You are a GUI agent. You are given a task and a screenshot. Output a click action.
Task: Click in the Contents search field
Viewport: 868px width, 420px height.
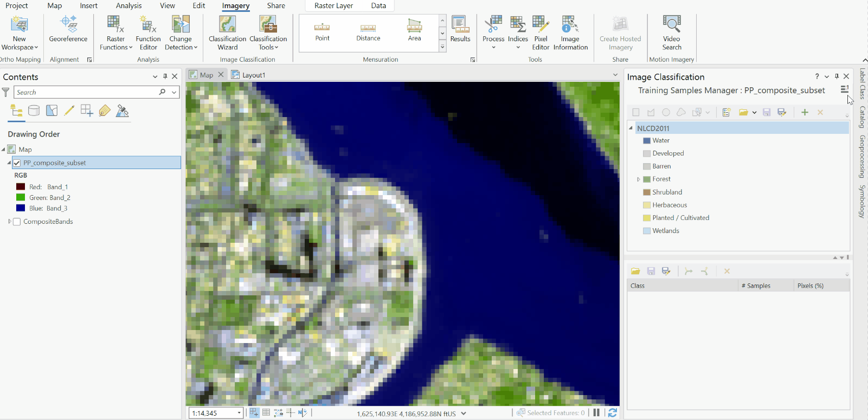(87, 92)
